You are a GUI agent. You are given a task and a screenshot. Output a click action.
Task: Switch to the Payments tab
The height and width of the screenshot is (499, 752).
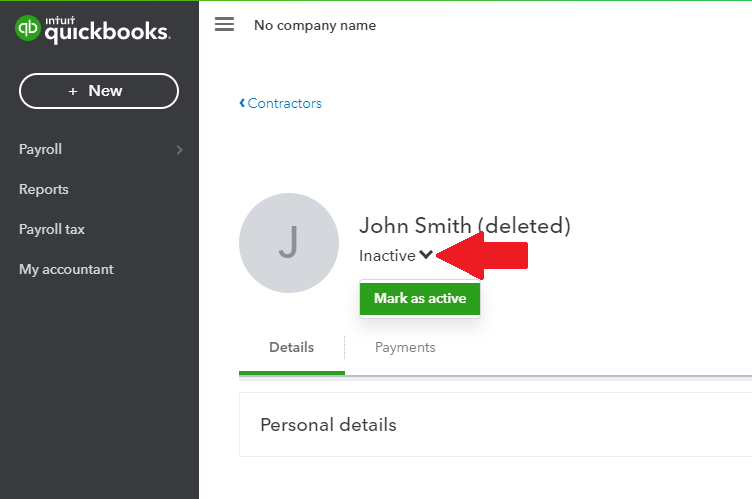point(405,347)
